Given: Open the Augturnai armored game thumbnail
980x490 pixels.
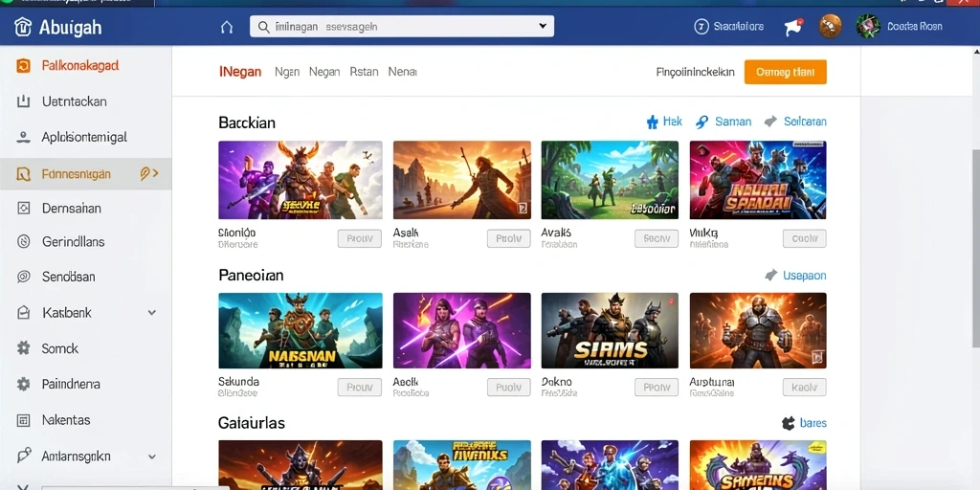Looking at the screenshot, I should 758,330.
